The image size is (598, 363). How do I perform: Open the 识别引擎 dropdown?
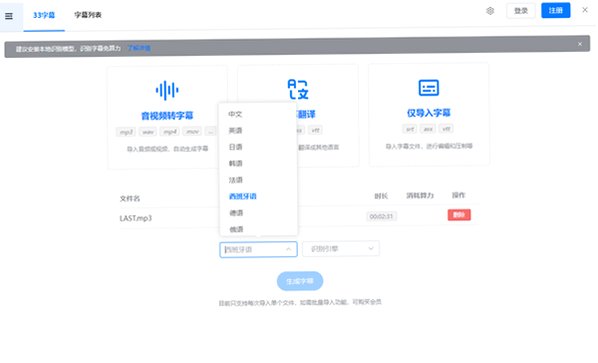[341, 249]
